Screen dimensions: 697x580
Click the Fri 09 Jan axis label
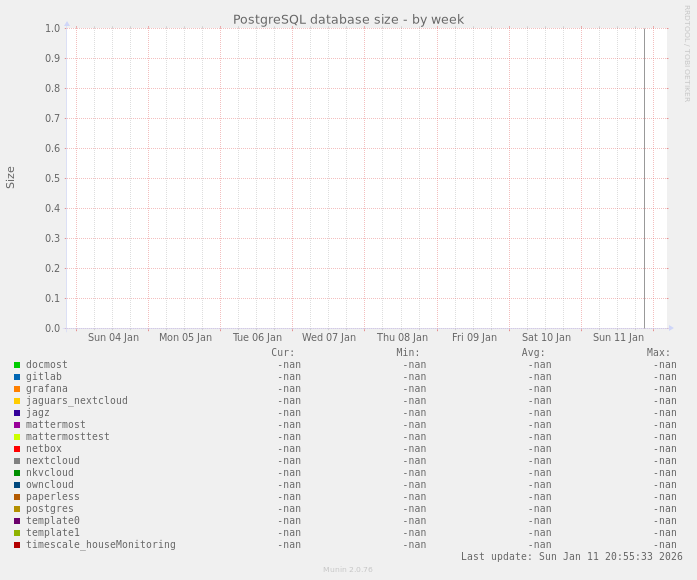click(474, 338)
